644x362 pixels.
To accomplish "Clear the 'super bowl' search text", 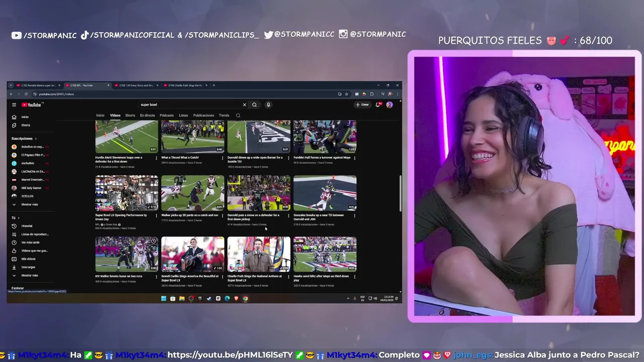I will tap(245, 105).
